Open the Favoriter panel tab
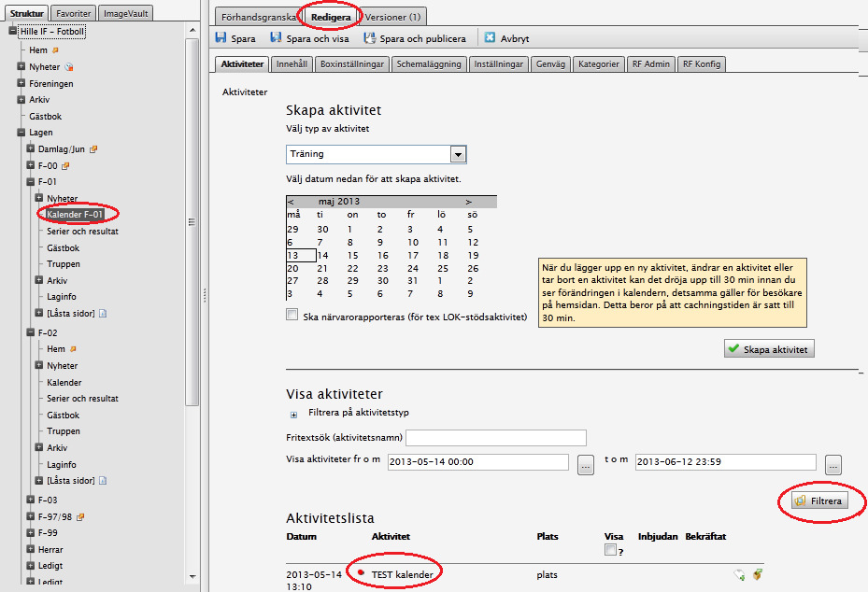This screenshot has width=868, height=592. point(73,13)
